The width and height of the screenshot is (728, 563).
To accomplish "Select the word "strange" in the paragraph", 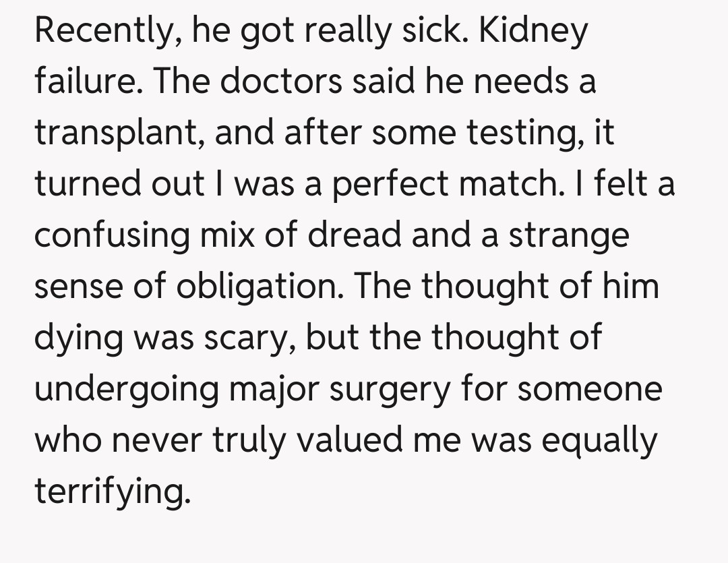I will 568,236.
